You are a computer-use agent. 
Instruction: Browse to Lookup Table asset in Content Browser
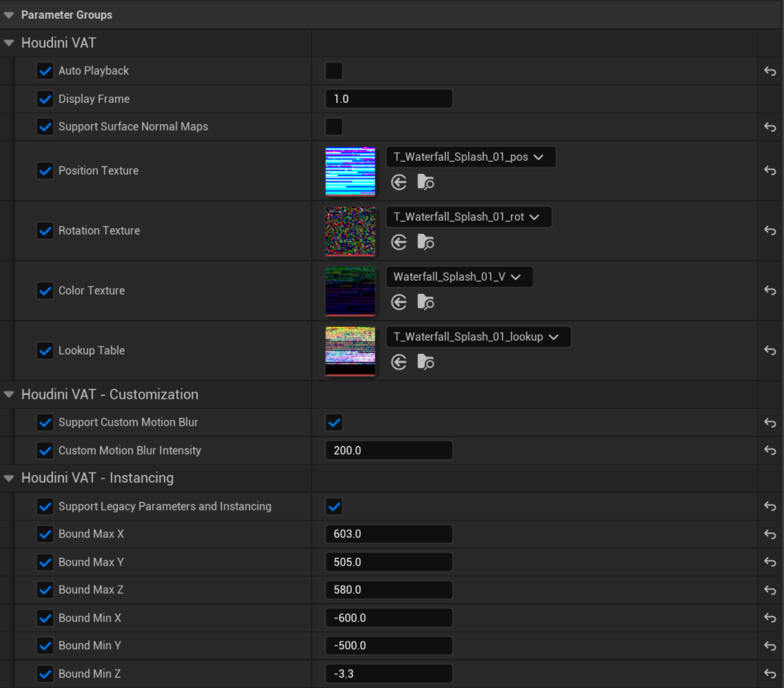[426, 362]
